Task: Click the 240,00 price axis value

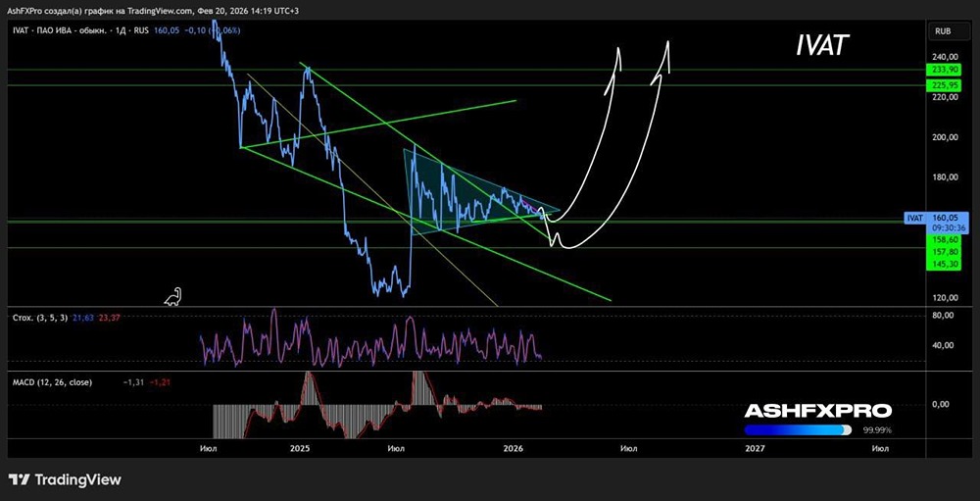Action: tap(944, 56)
